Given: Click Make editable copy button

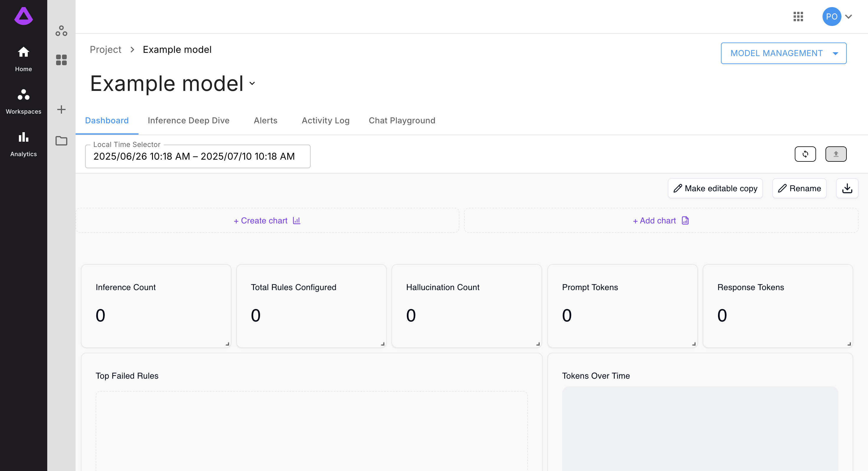Looking at the screenshot, I should (x=715, y=188).
